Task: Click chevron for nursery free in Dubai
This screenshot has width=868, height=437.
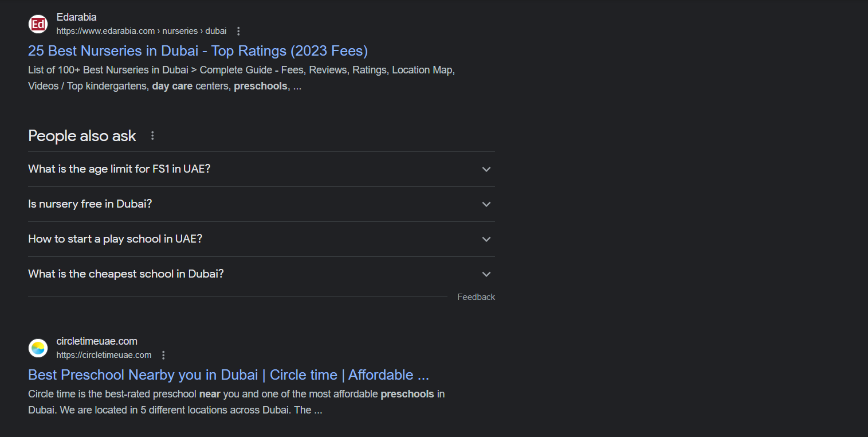Action: click(486, 204)
